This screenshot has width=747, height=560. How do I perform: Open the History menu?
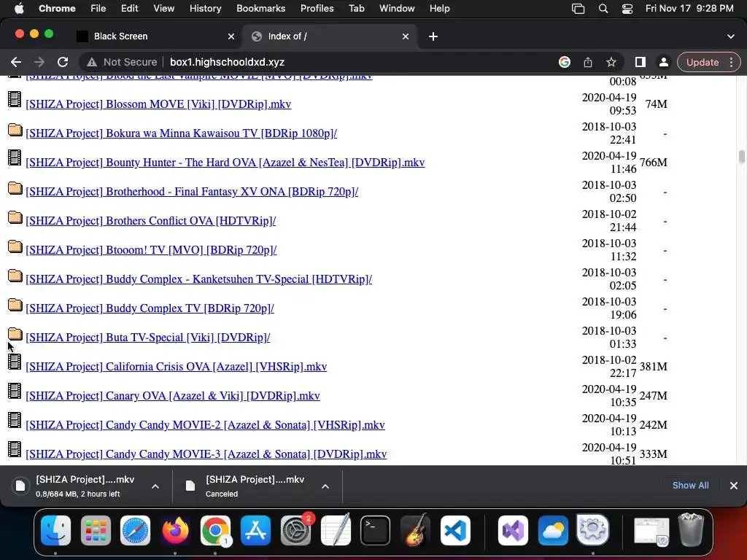pos(205,8)
